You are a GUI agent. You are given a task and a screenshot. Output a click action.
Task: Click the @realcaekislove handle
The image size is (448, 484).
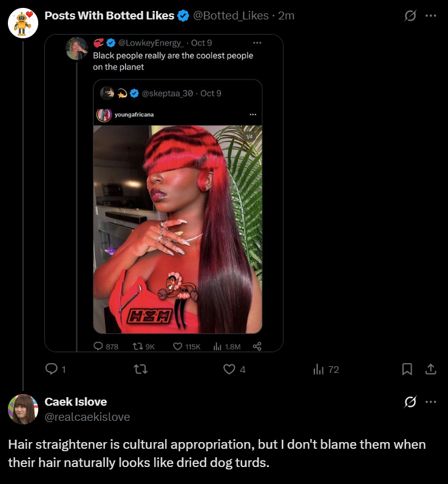[87, 417]
